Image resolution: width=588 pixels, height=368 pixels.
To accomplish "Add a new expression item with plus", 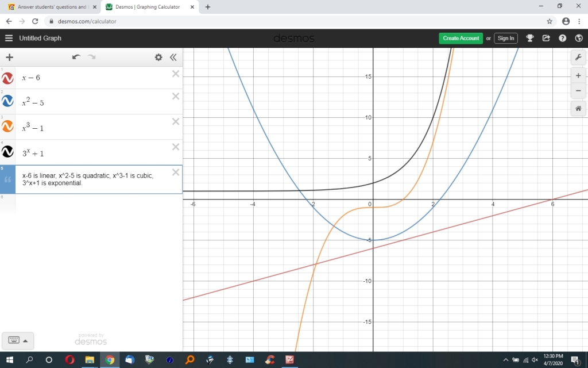I will [x=9, y=57].
